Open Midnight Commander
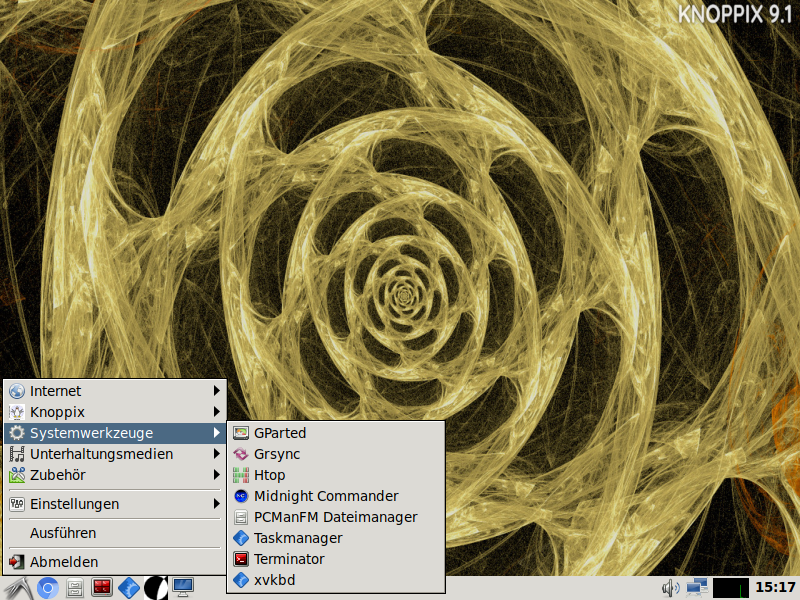 336,495
